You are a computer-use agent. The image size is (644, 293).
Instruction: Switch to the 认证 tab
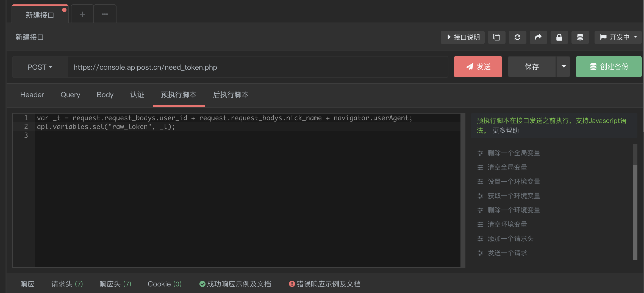coord(137,95)
